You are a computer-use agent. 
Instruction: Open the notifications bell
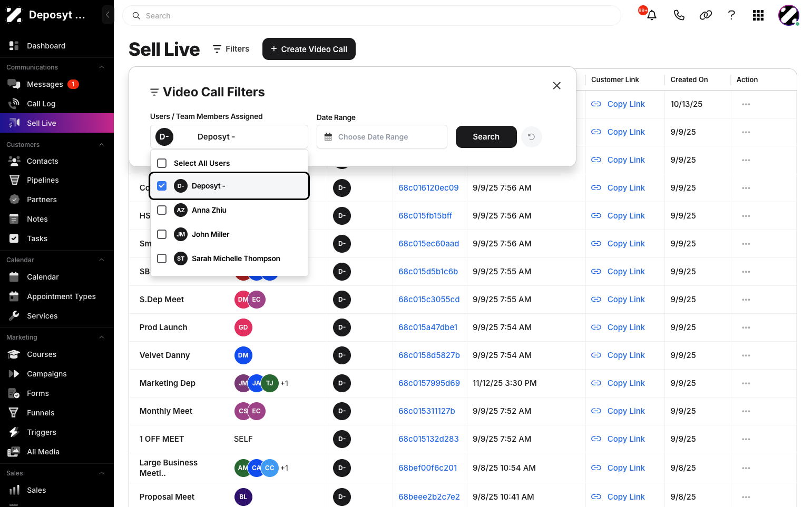pos(652,15)
